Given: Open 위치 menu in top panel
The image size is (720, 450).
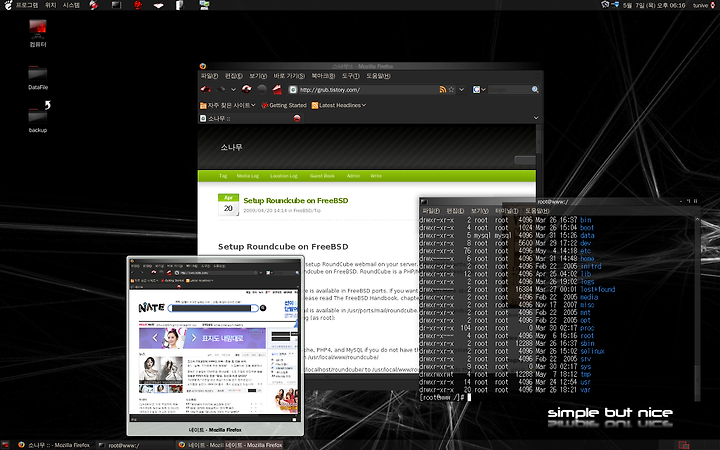Looking at the screenshot, I should tap(51, 5).
